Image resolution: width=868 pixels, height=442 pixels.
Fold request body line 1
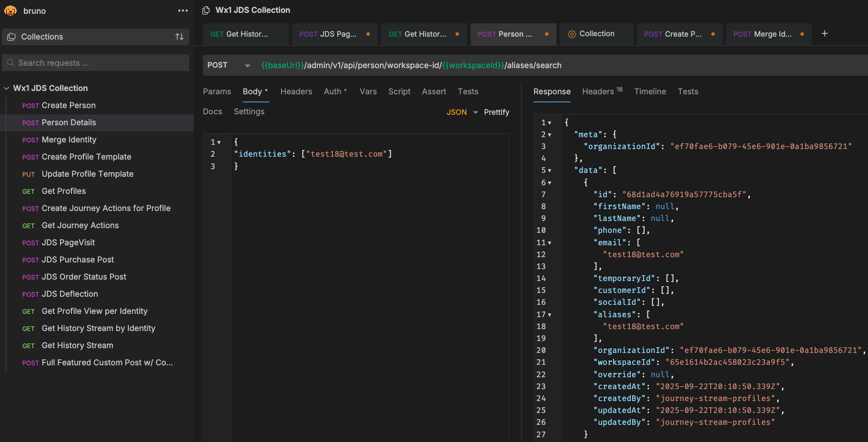(219, 142)
